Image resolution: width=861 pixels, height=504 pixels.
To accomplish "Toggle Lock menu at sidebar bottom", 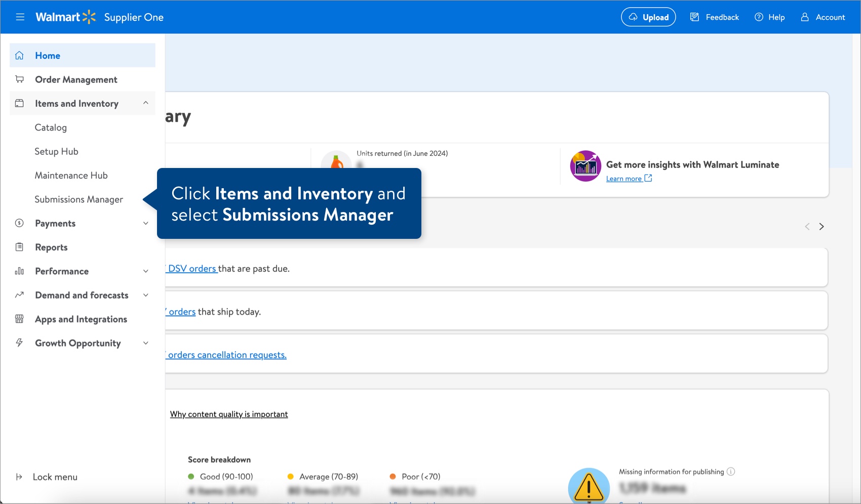I will point(54,476).
